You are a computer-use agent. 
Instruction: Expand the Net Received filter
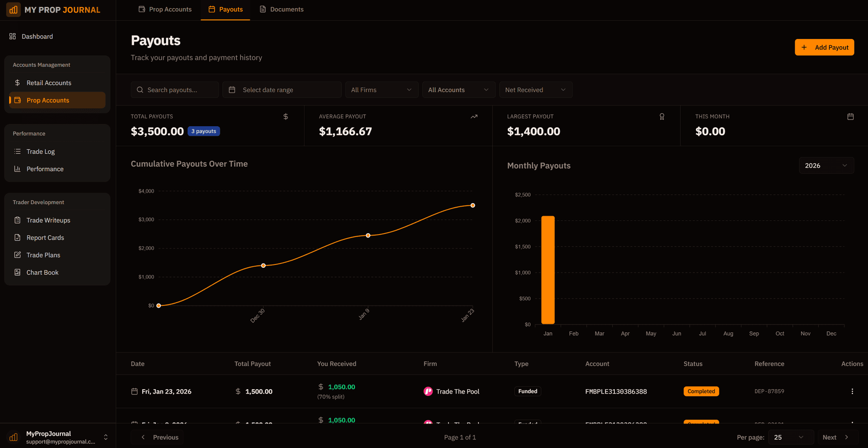click(x=535, y=90)
